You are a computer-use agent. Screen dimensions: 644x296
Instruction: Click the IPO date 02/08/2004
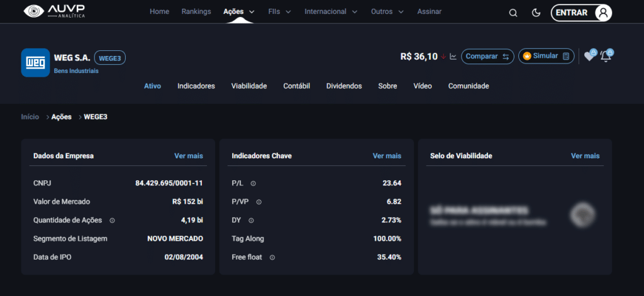point(184,257)
